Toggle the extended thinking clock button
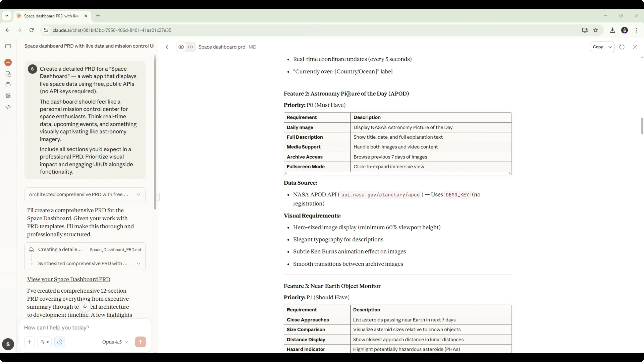 point(59,342)
